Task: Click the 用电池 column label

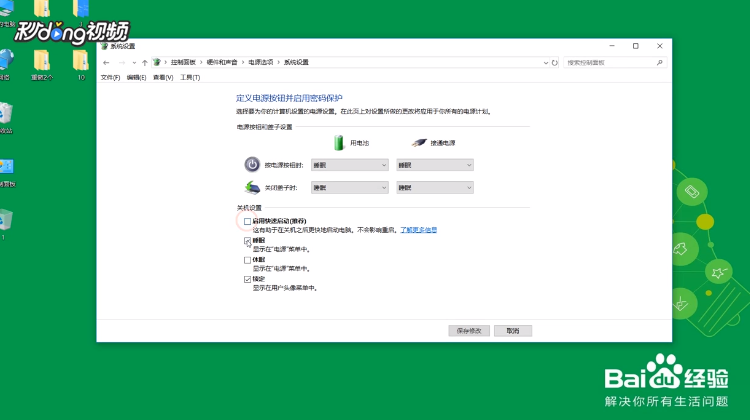Action: pyautogui.click(x=359, y=143)
